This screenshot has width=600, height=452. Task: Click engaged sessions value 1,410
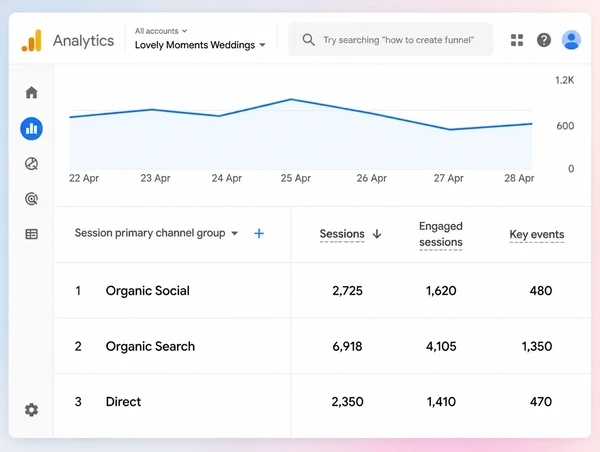coord(441,402)
